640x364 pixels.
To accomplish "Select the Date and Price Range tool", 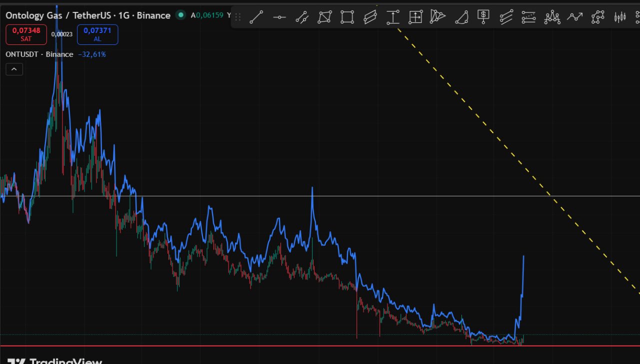I will pos(415,17).
